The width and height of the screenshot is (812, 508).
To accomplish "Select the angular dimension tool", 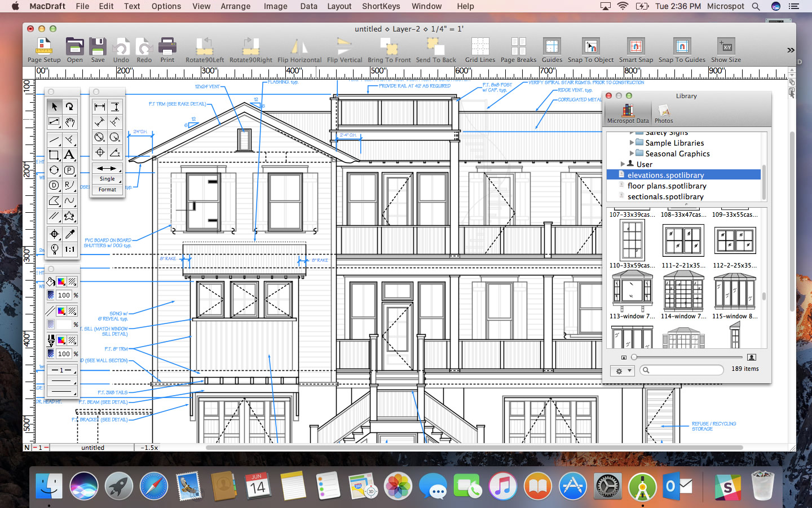I will (115, 152).
